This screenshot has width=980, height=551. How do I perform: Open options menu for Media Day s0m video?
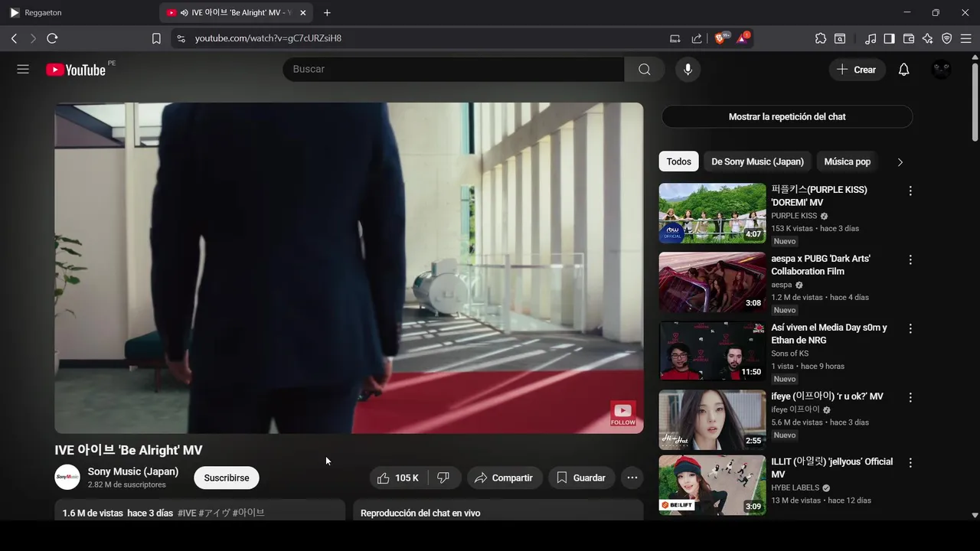point(910,328)
